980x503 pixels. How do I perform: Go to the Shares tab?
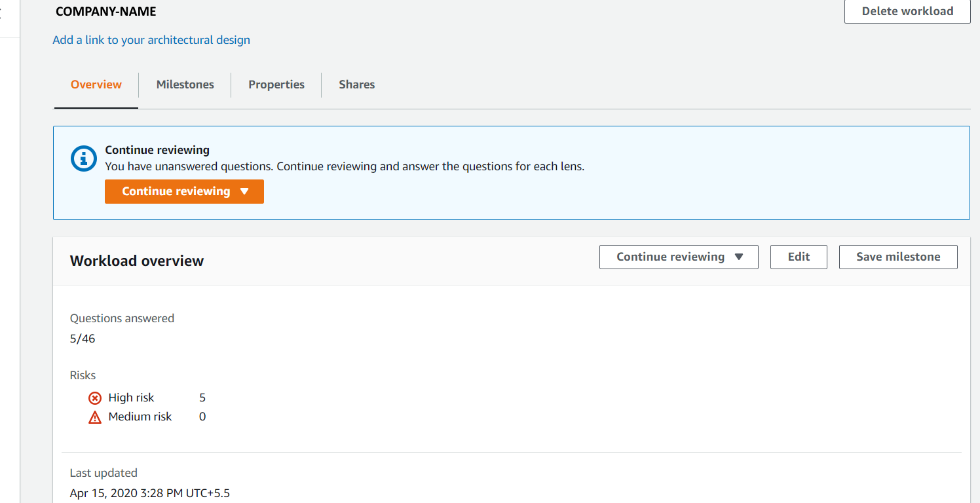356,84
